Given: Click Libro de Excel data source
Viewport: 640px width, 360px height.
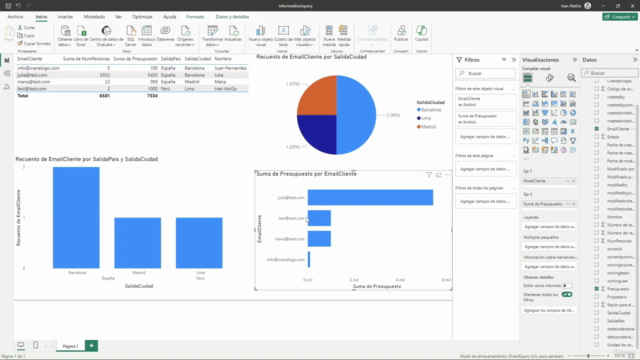Looking at the screenshot, I should [81, 36].
